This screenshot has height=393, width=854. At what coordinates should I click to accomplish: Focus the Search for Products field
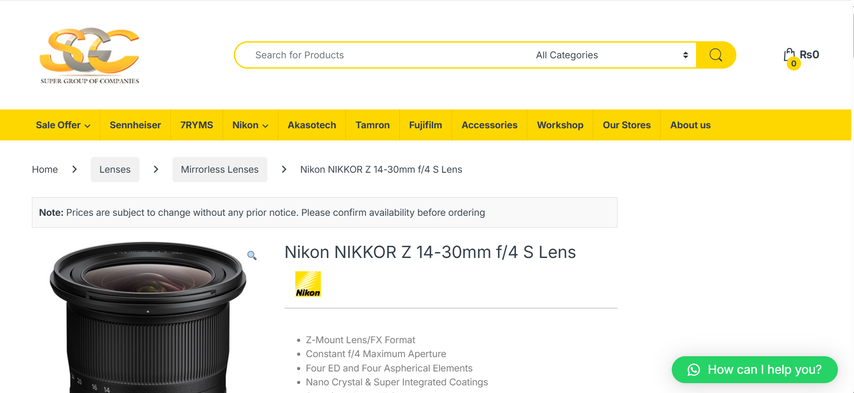[384, 55]
